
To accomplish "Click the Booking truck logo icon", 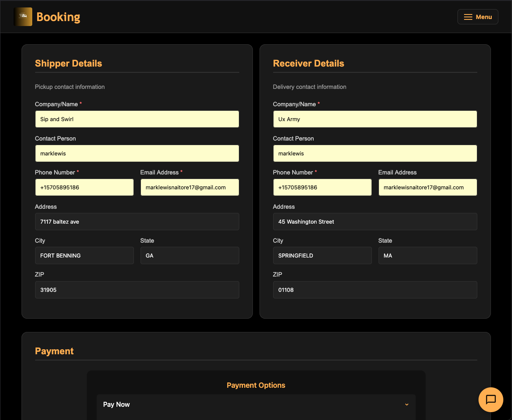I will (x=23, y=17).
